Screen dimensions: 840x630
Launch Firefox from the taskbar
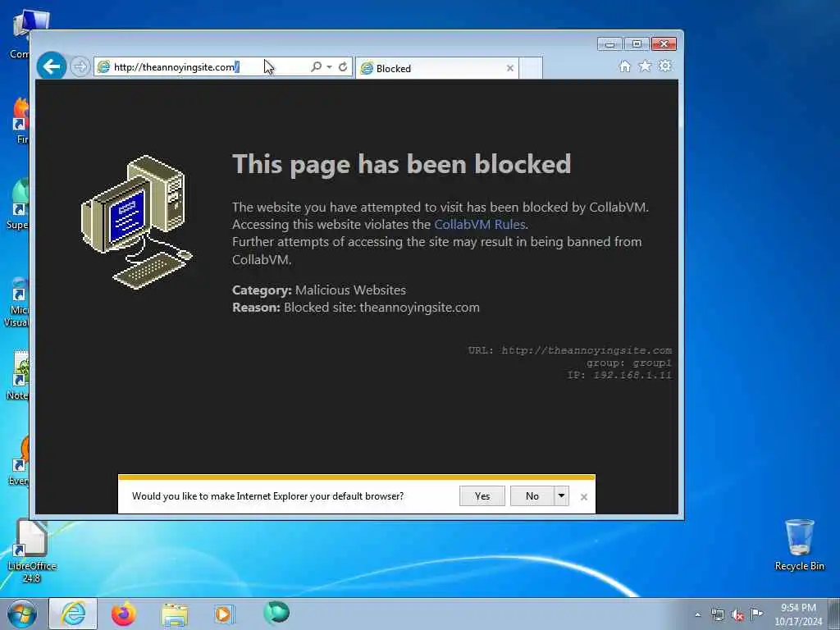(124, 614)
